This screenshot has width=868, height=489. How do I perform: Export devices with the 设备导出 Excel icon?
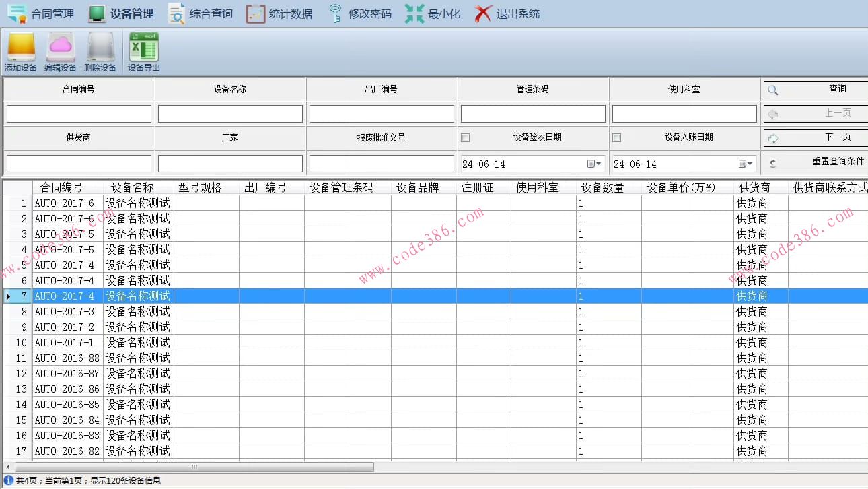pyautogui.click(x=143, y=51)
